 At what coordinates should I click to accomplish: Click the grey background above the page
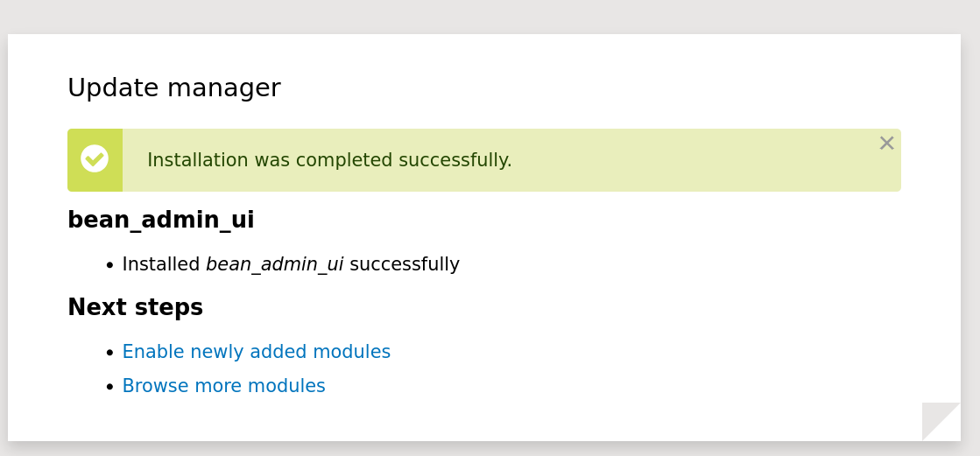(490, 17)
